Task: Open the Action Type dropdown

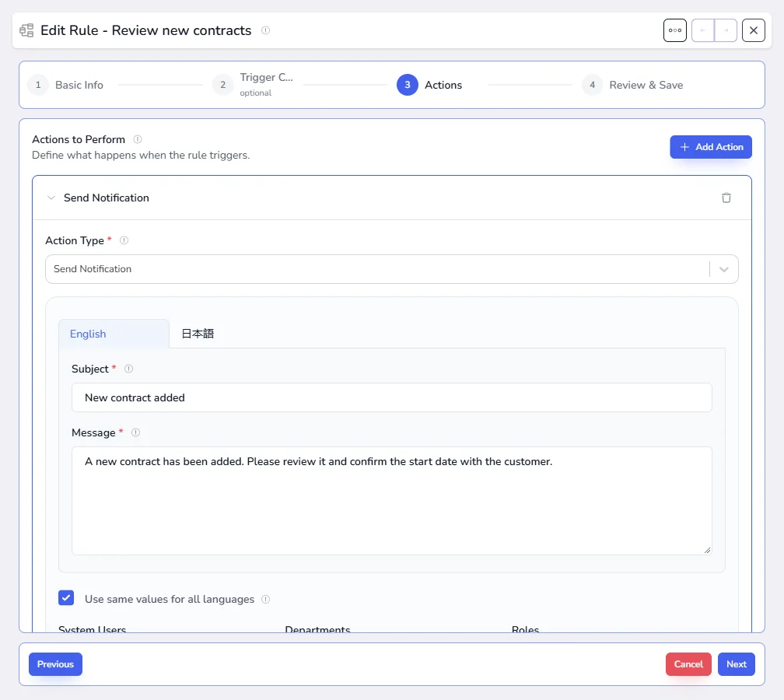Action: (x=391, y=269)
